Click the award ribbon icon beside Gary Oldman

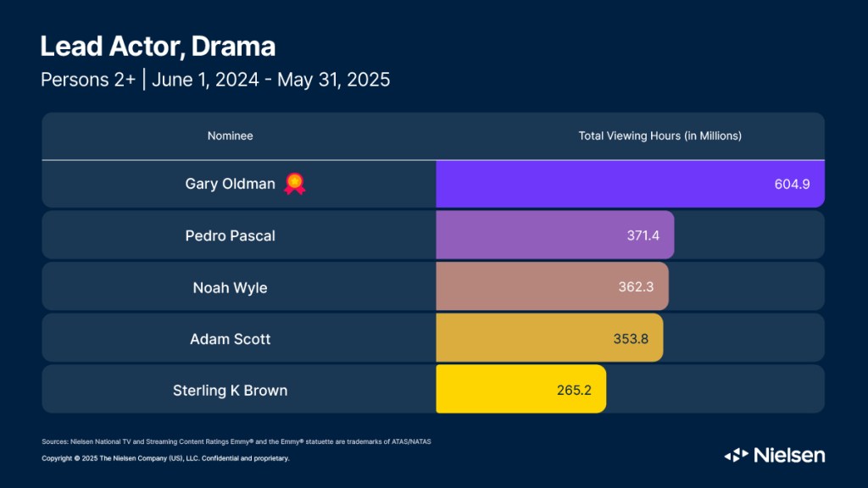[x=294, y=183]
